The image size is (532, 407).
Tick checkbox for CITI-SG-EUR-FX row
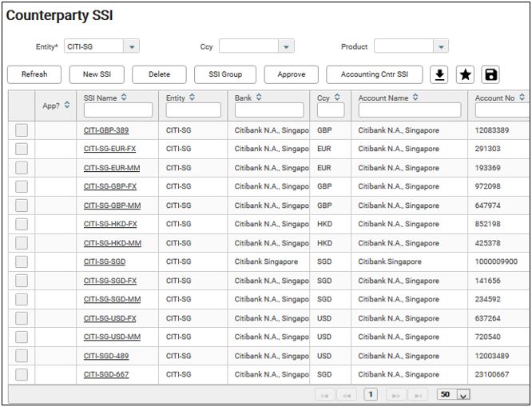(x=22, y=149)
